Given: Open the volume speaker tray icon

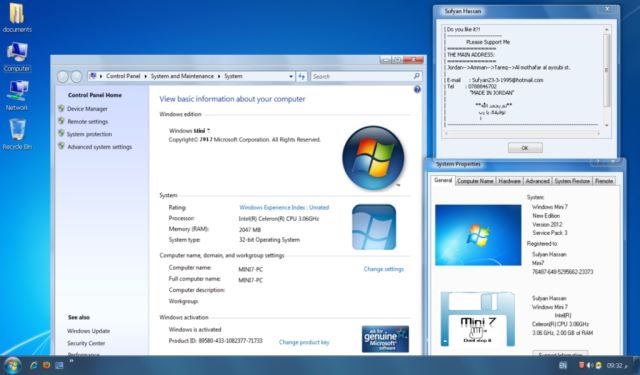Looking at the screenshot, I should pyautogui.click(x=590, y=365).
